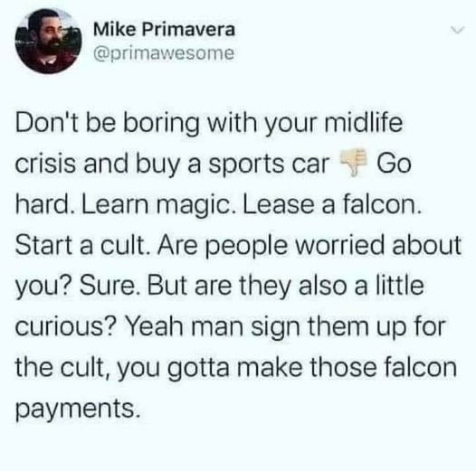Viewport: 476px width, 471px height.
Task: Expand the tweet options chevron menu
Action: tap(458, 31)
